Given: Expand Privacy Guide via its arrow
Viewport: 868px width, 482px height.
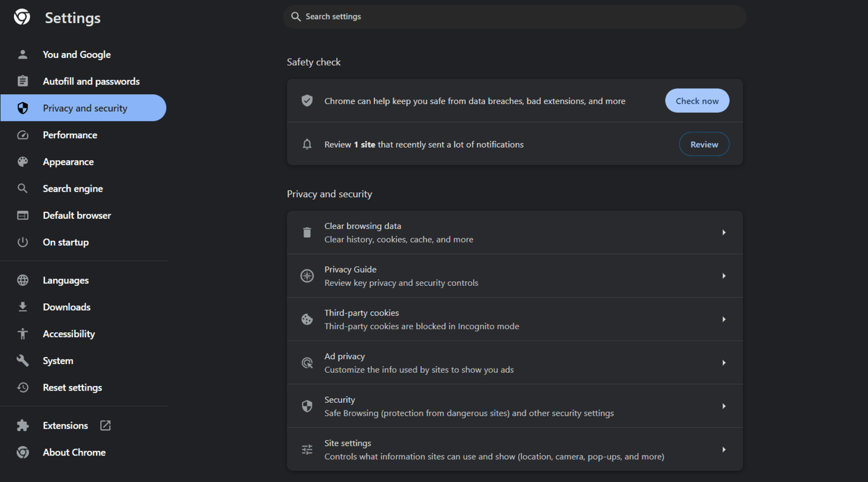Looking at the screenshot, I should click(724, 276).
